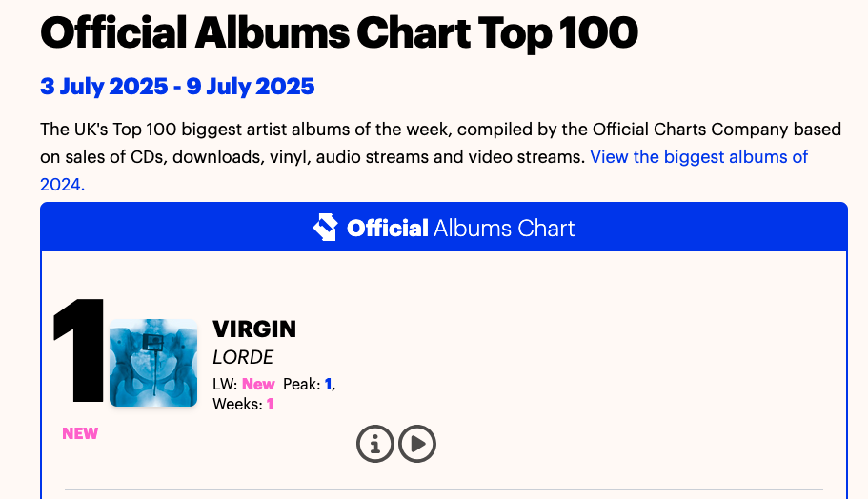Play the Virgin album preview
The height and width of the screenshot is (499, 868).
click(x=417, y=444)
